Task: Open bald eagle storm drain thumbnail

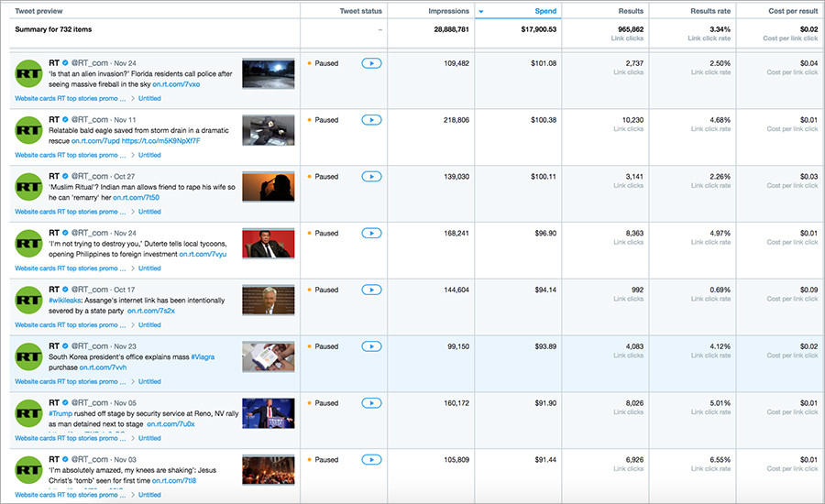Action: tap(269, 130)
